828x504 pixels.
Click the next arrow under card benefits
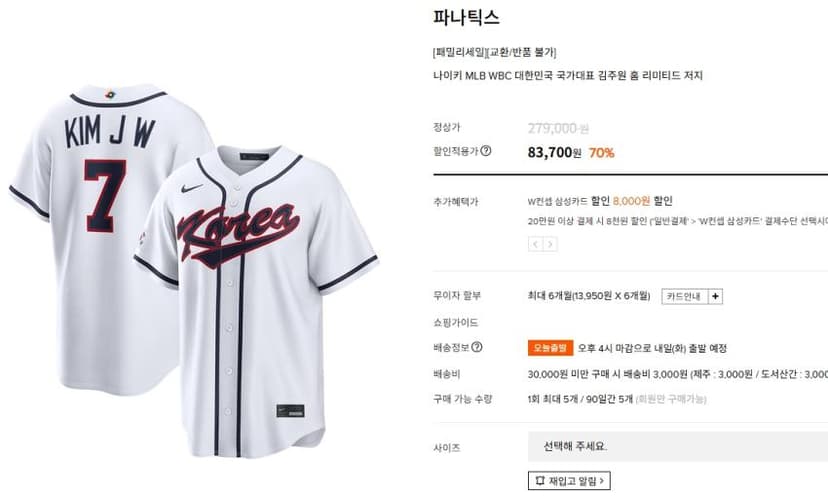click(550, 244)
